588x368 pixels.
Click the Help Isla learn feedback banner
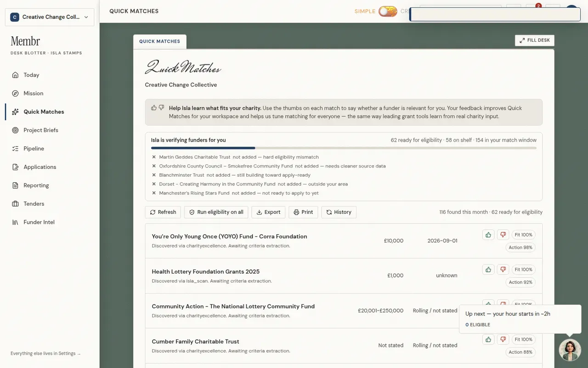344,112
